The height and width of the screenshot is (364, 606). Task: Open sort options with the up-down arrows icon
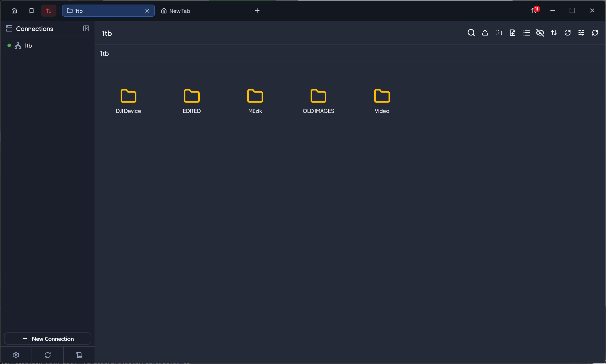(554, 33)
